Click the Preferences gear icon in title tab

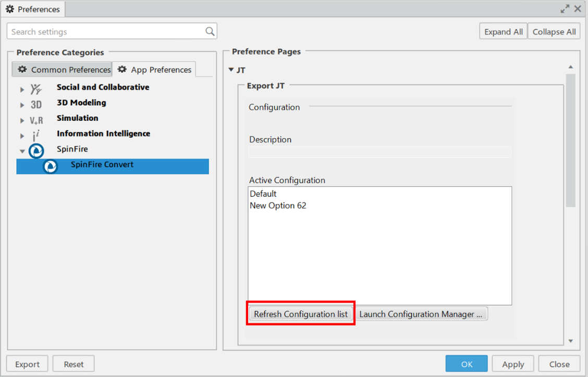click(10, 9)
